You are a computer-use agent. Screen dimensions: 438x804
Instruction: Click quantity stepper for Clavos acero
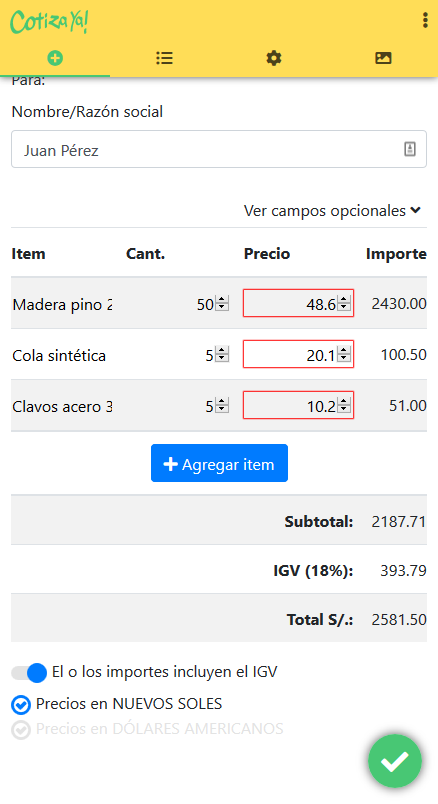pyautogui.click(x=222, y=405)
